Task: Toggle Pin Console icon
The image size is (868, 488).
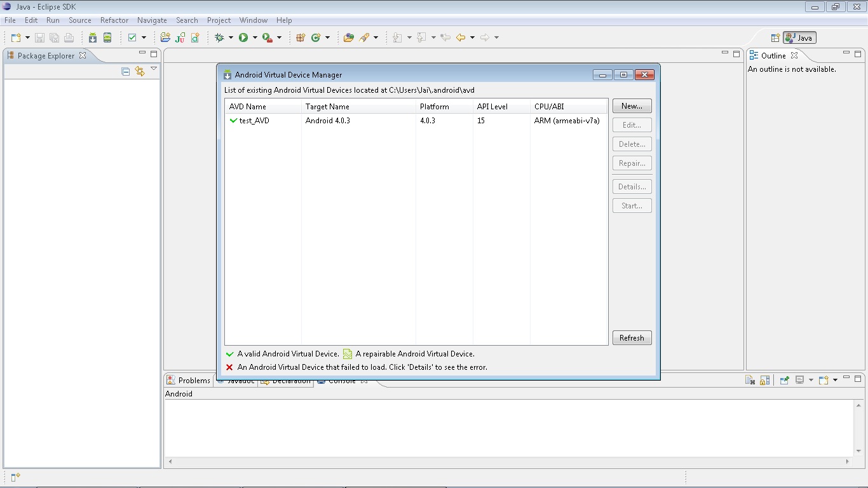Action: tap(785, 380)
